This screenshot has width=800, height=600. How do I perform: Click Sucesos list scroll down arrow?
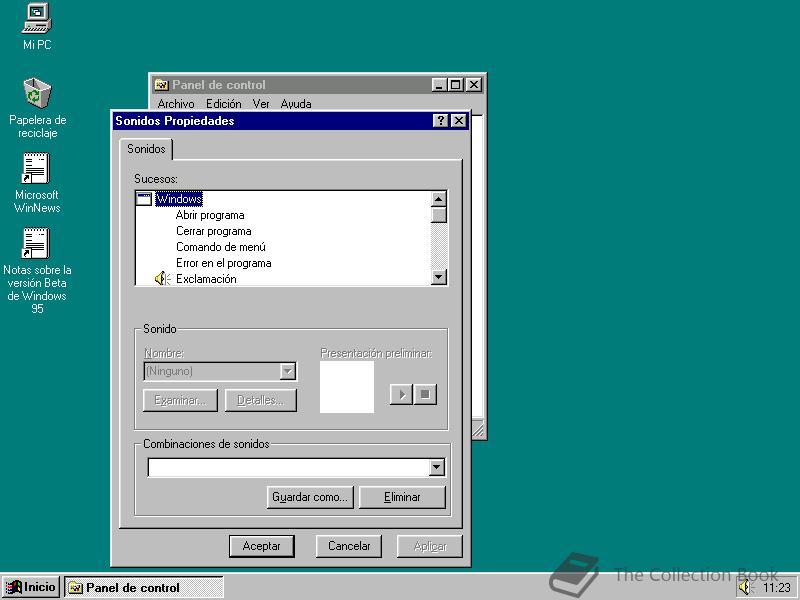point(439,277)
